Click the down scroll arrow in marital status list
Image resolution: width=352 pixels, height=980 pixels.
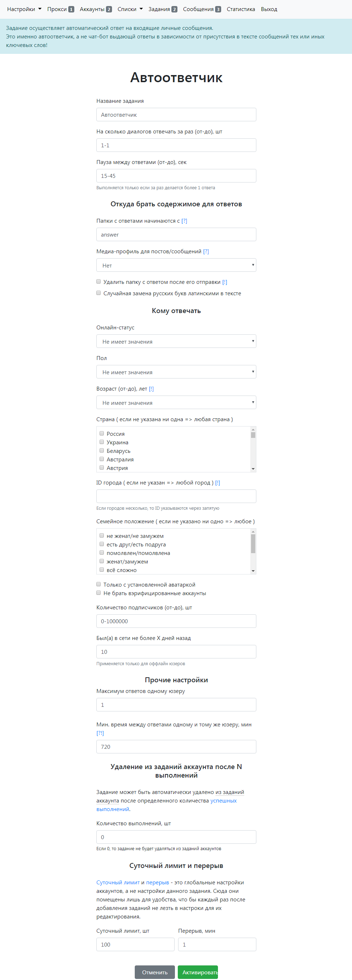[253, 571]
